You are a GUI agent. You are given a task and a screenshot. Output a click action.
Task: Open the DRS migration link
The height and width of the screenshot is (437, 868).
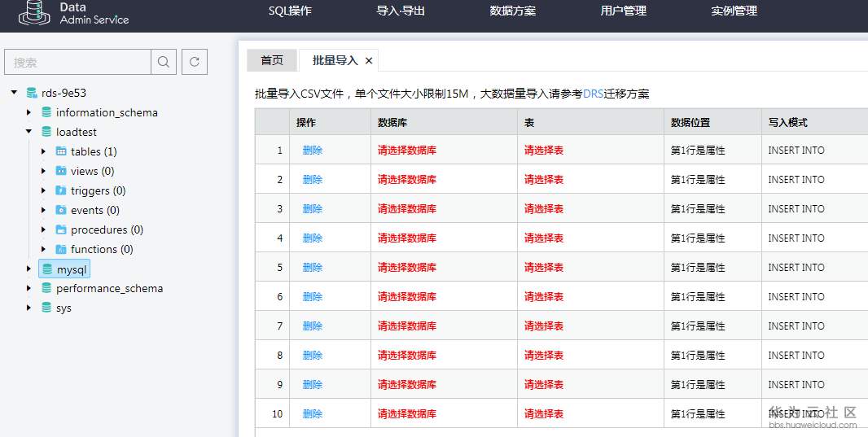tap(593, 94)
